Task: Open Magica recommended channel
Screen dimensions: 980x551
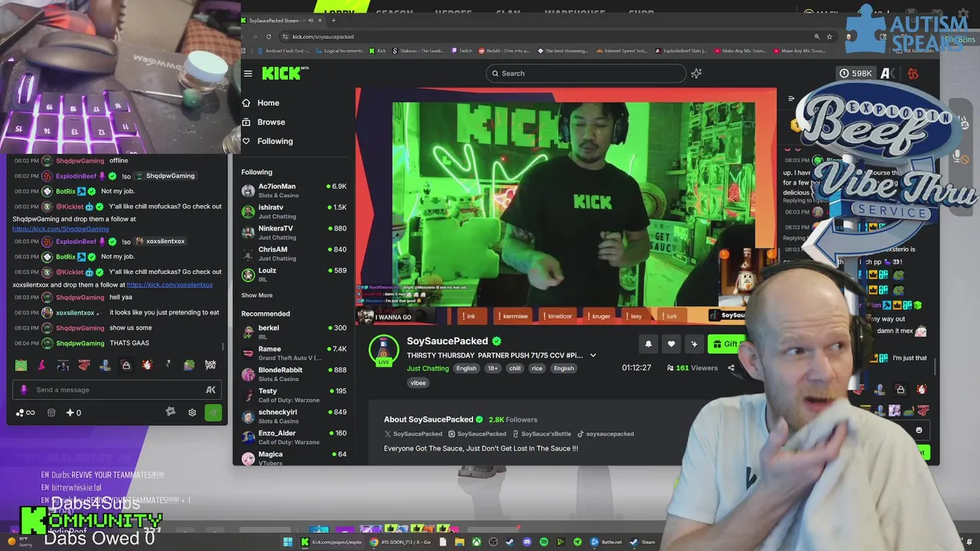Action: [294, 458]
